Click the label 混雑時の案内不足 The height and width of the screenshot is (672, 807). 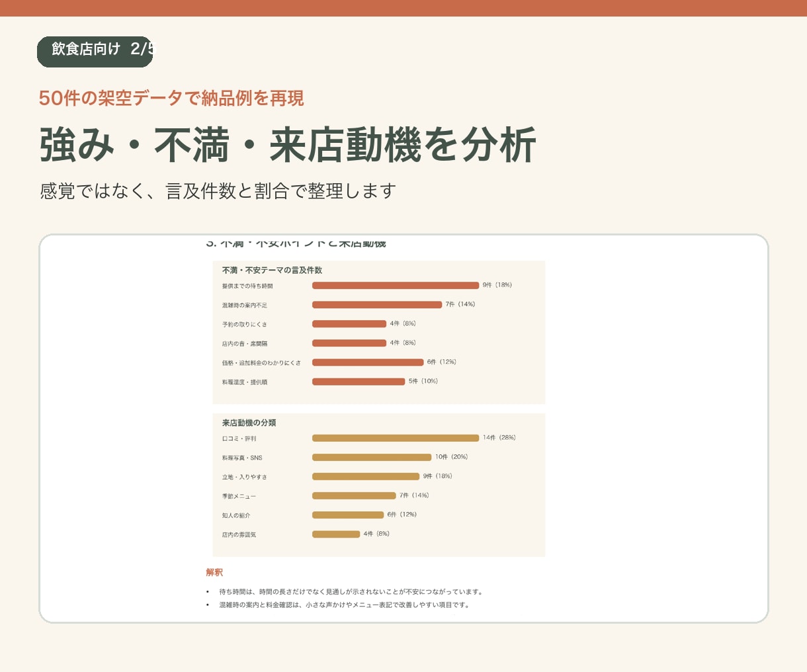coord(245,306)
